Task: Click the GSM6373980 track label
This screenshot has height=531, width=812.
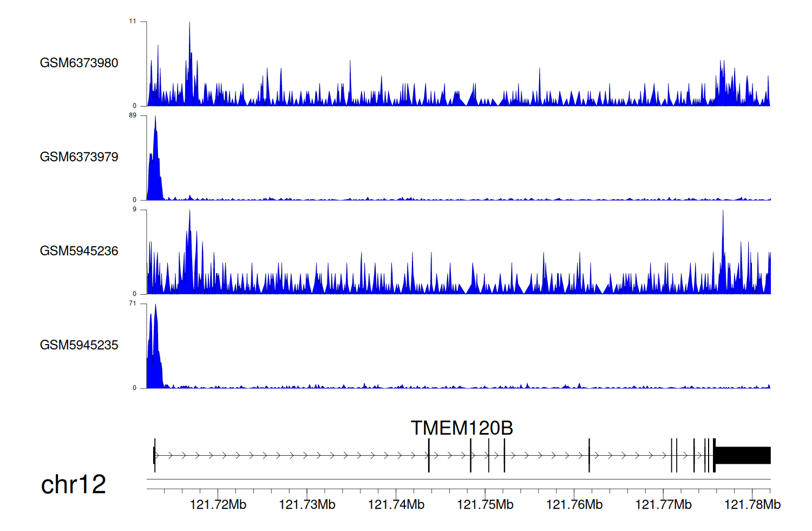Action: click(79, 63)
